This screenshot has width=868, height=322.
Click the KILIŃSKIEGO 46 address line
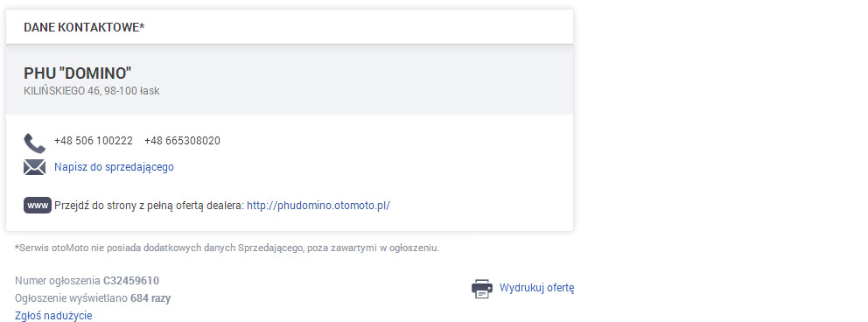pyautogui.click(x=92, y=91)
